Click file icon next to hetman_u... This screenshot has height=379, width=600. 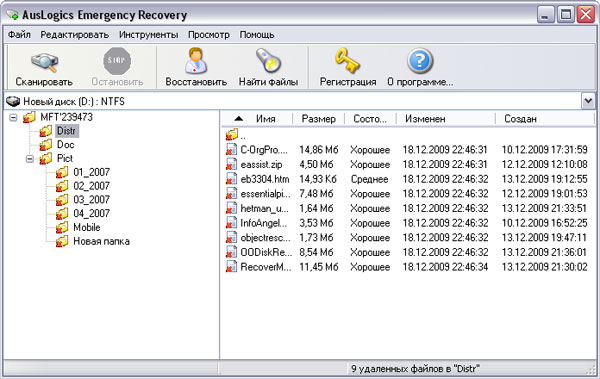pos(231,208)
